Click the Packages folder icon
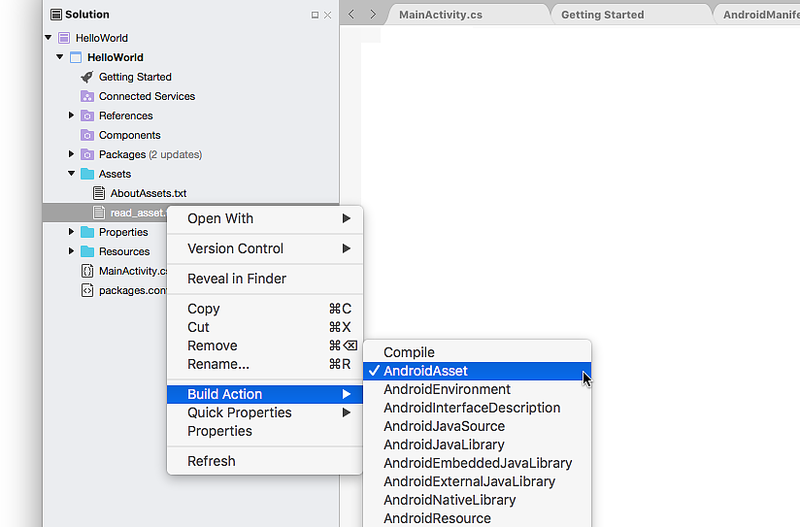The height and width of the screenshot is (527, 800). click(x=87, y=155)
